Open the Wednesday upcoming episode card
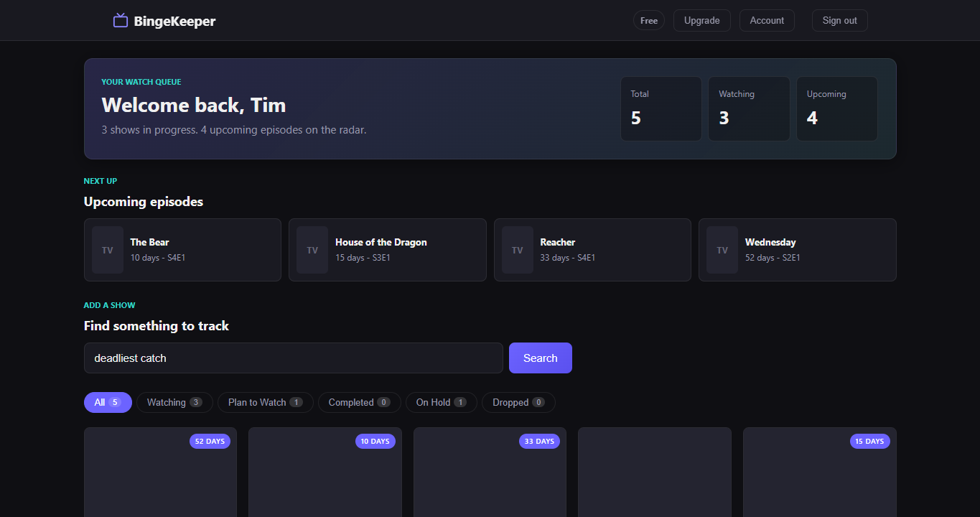980x517 pixels. click(798, 250)
